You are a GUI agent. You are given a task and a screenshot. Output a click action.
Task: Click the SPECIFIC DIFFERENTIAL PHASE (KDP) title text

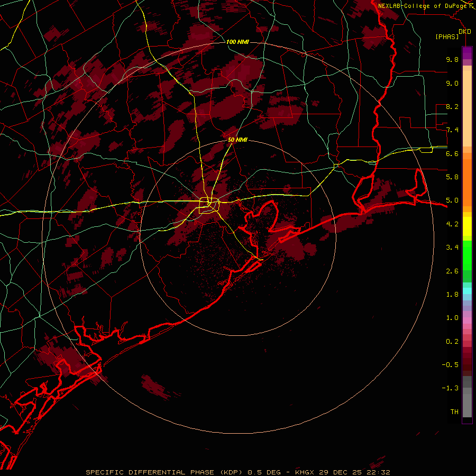point(163,472)
